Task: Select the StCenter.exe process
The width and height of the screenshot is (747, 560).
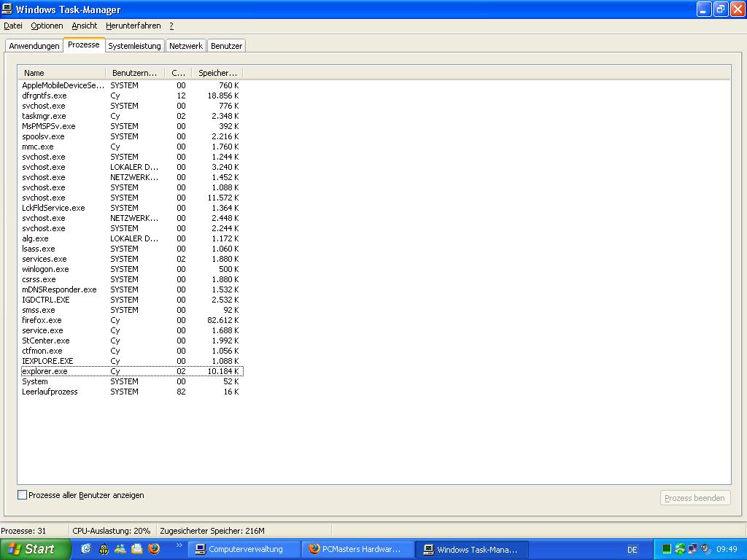Action: [131, 341]
